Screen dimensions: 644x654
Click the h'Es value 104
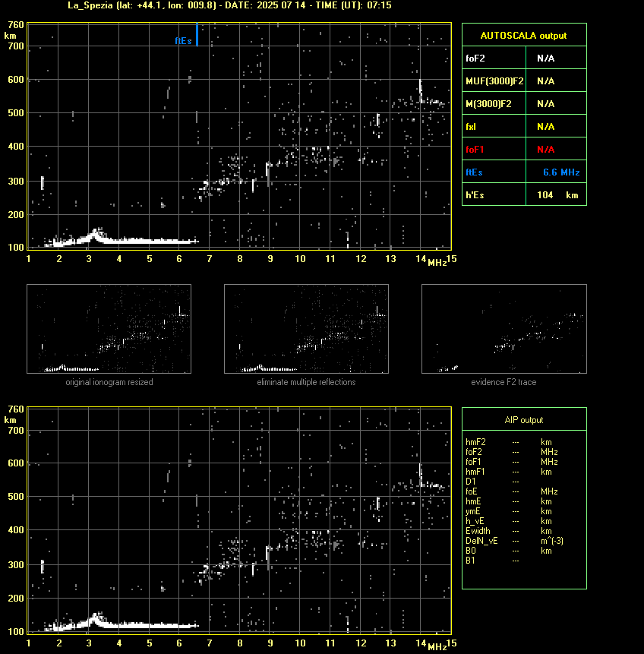click(545, 195)
